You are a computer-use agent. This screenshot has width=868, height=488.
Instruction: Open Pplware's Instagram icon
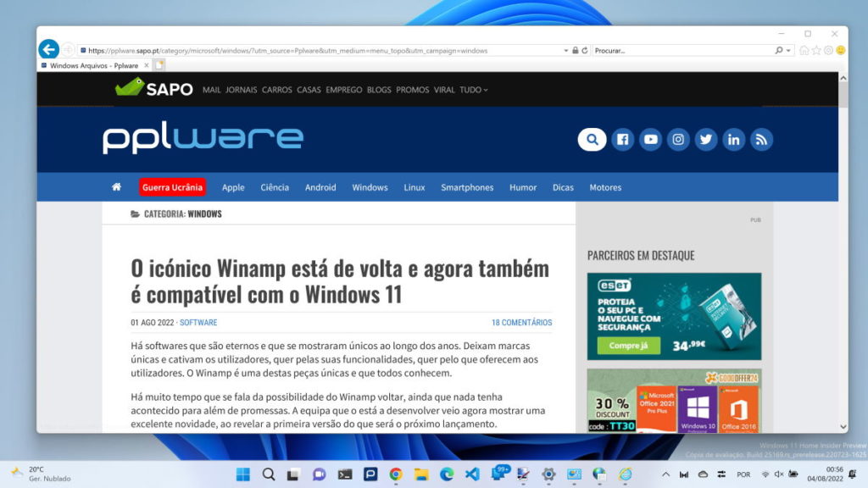(x=678, y=139)
